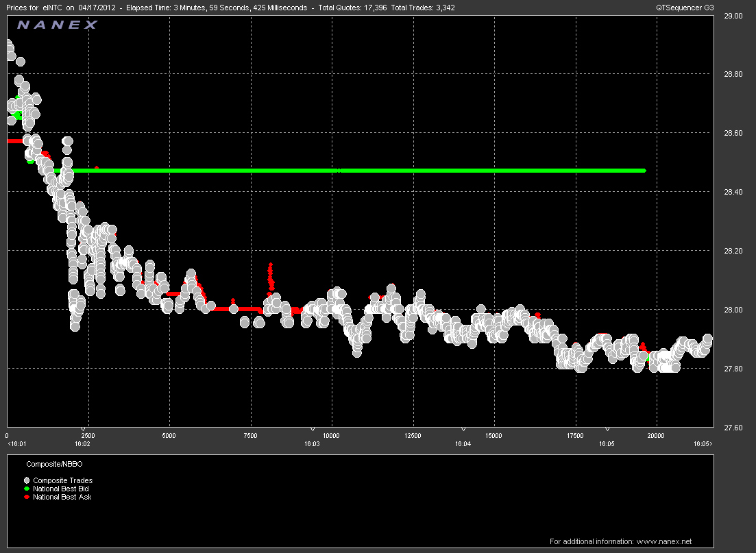Click the 16:04 time marker on the x-axis

point(463,443)
